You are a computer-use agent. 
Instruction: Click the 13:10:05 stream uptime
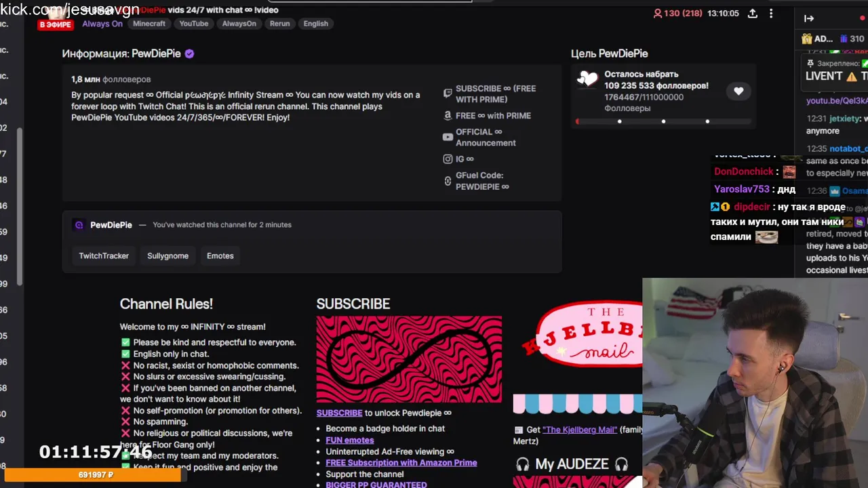(x=723, y=14)
